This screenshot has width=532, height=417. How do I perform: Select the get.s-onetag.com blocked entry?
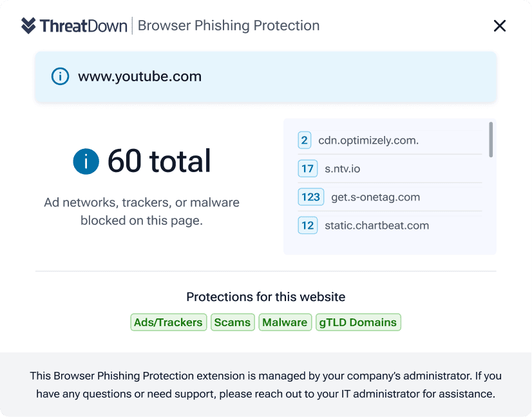pyautogui.click(x=390, y=197)
